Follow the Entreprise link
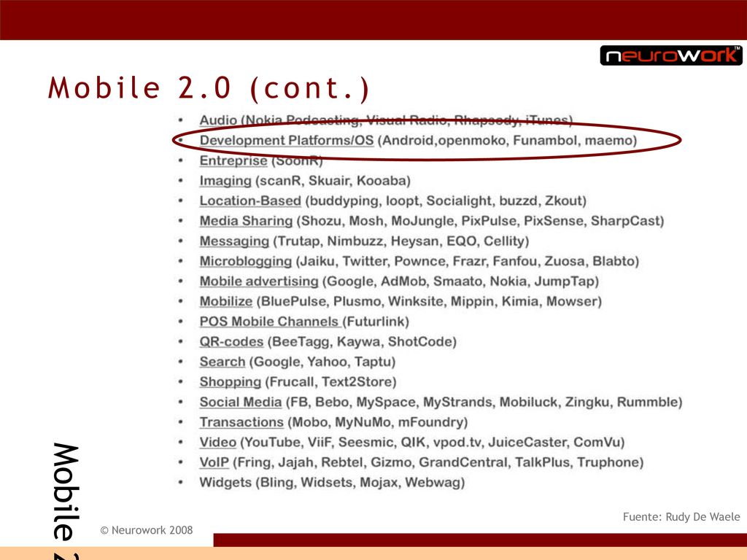The height and width of the screenshot is (560, 747). 233,160
